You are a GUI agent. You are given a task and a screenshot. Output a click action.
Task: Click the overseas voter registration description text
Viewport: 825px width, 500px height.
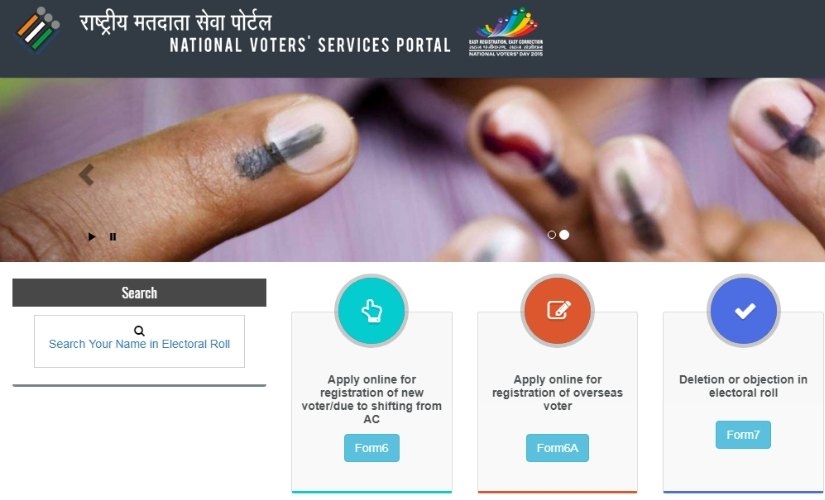click(x=558, y=393)
